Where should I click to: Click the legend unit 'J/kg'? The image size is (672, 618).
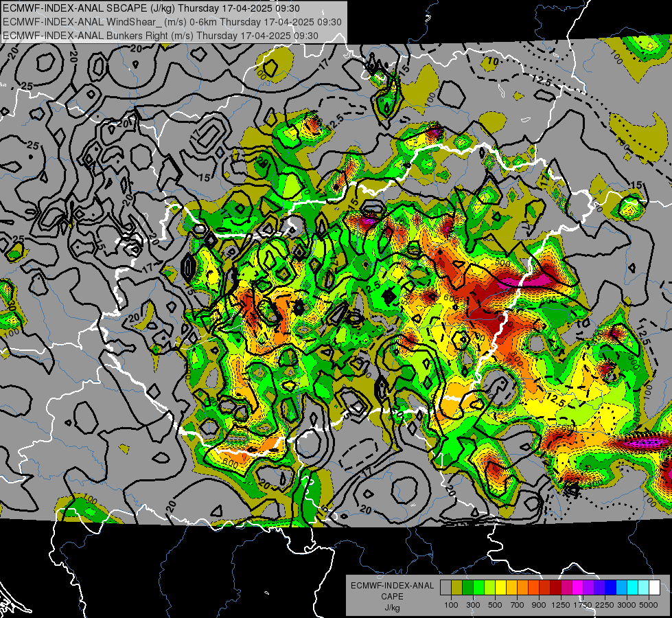coord(392,607)
